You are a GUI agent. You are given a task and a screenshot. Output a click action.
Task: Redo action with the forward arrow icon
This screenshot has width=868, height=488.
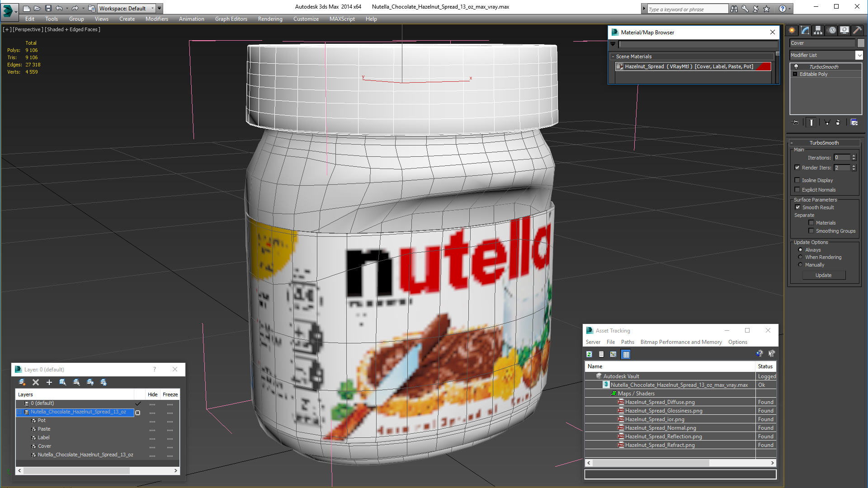coord(75,8)
